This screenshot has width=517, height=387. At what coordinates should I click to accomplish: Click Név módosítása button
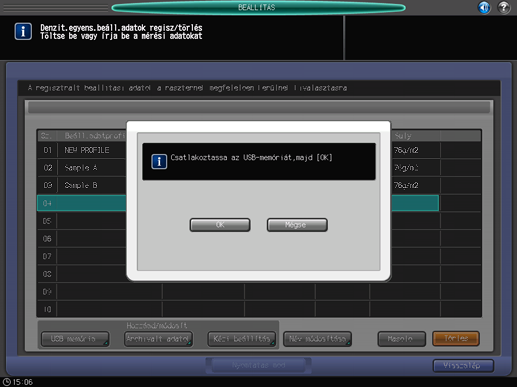pos(317,339)
